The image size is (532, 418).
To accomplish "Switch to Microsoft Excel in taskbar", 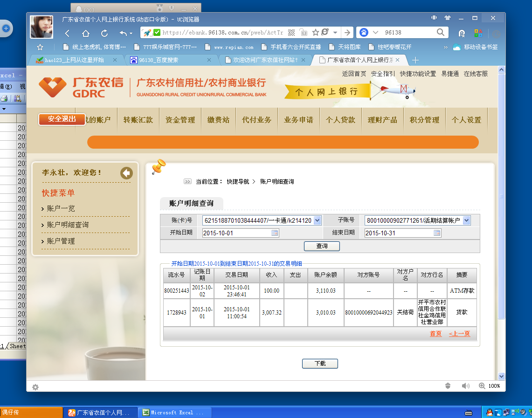I will (176, 412).
